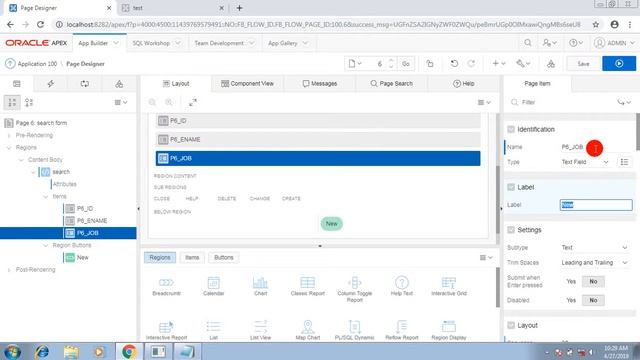Switch to Page Search tab

pos(391,84)
